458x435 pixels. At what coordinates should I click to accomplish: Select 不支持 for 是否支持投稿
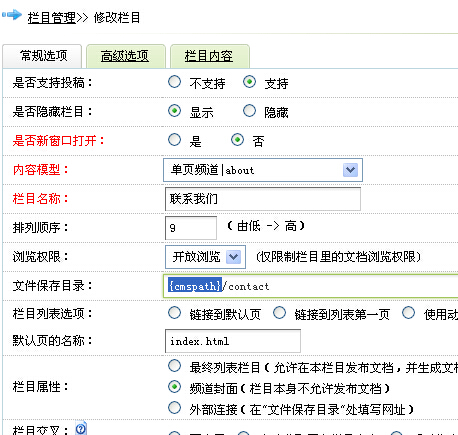[x=174, y=82]
